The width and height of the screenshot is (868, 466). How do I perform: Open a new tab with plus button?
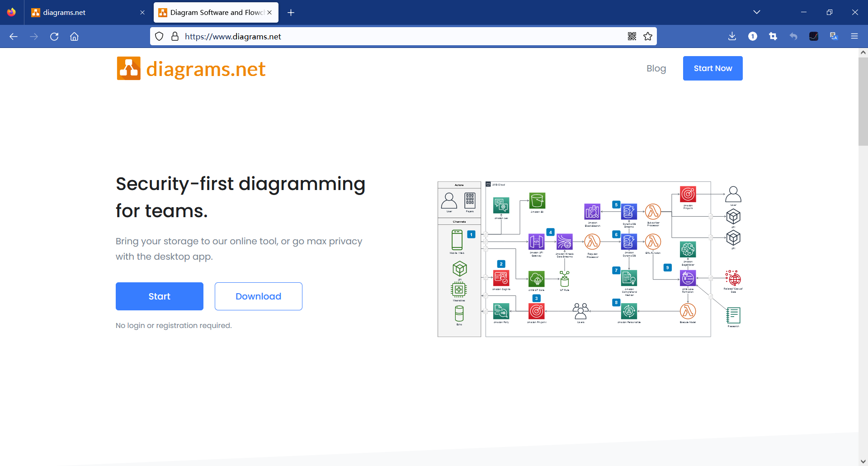[x=291, y=13]
